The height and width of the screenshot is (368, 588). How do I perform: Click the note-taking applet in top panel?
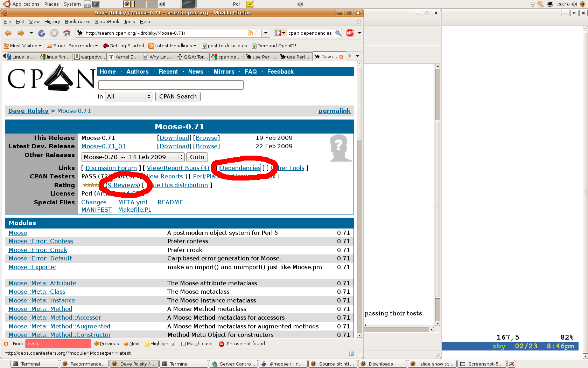click(250, 4)
